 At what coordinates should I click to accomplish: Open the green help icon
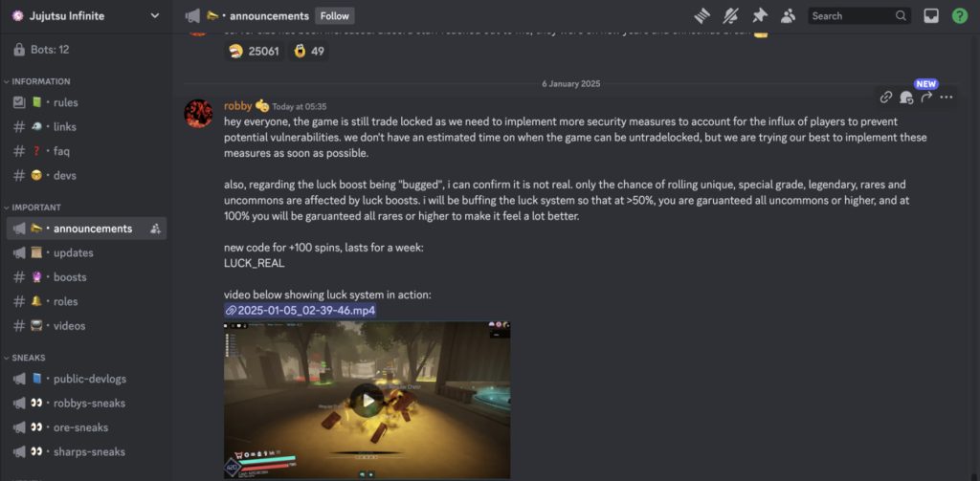point(959,15)
